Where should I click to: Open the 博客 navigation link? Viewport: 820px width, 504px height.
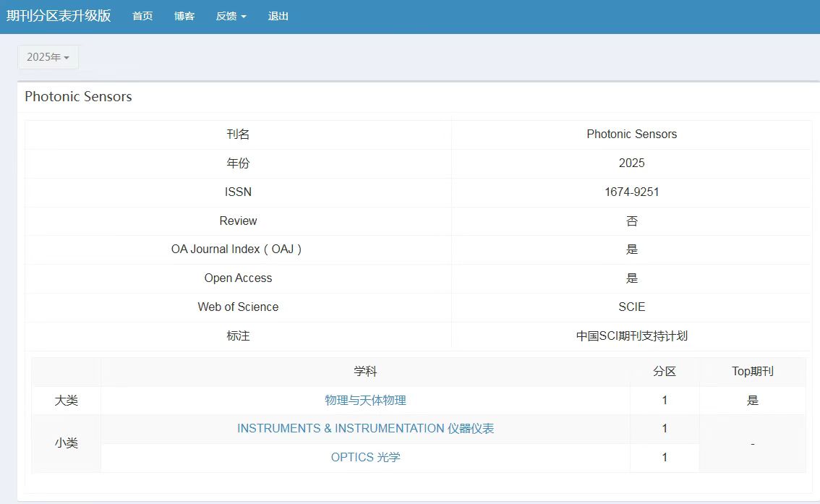[x=184, y=16]
